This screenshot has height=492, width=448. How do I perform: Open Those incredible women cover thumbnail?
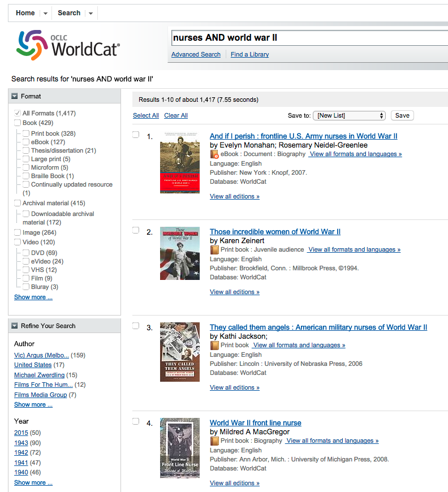tap(180, 253)
